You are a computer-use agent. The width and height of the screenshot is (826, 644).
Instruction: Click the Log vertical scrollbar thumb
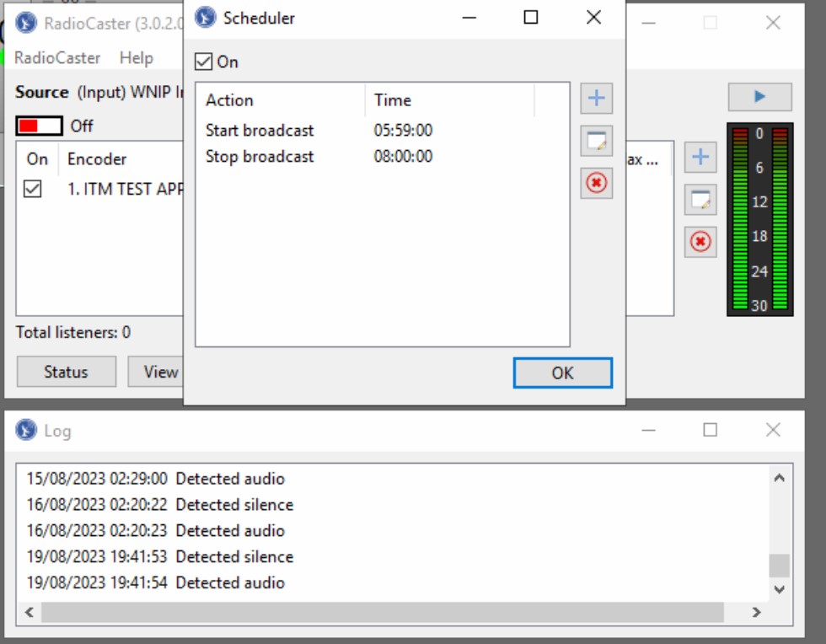(x=779, y=566)
